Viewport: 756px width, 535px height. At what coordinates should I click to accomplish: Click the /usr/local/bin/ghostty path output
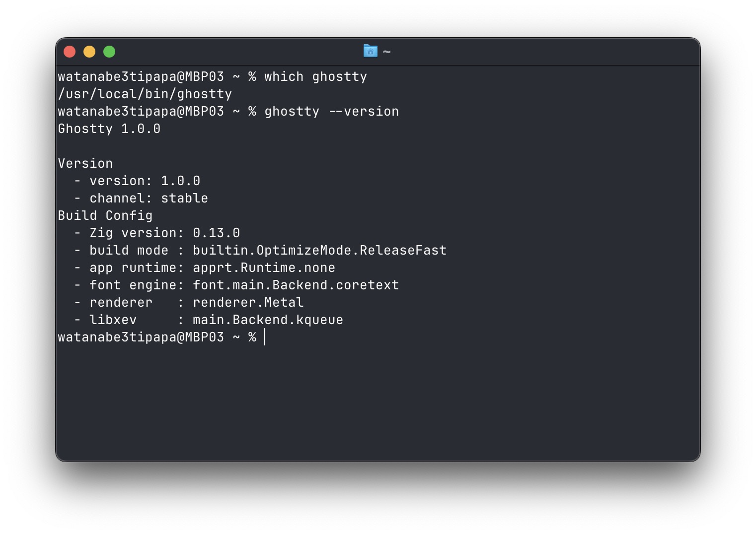145,94
